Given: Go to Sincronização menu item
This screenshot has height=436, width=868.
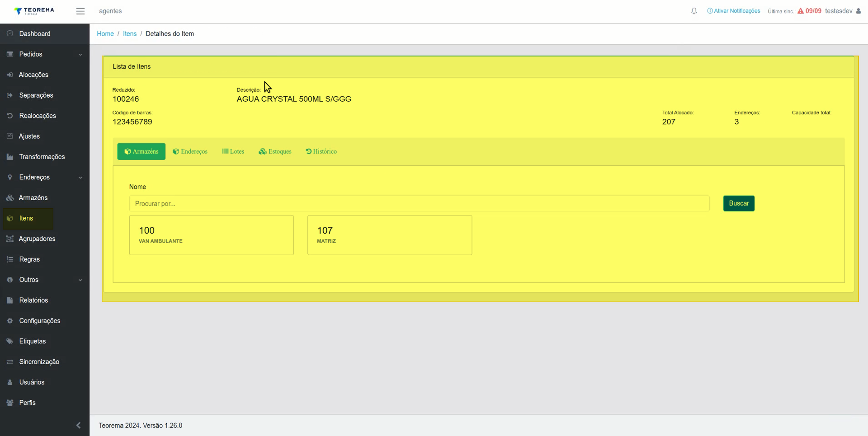Looking at the screenshot, I should pos(45,362).
